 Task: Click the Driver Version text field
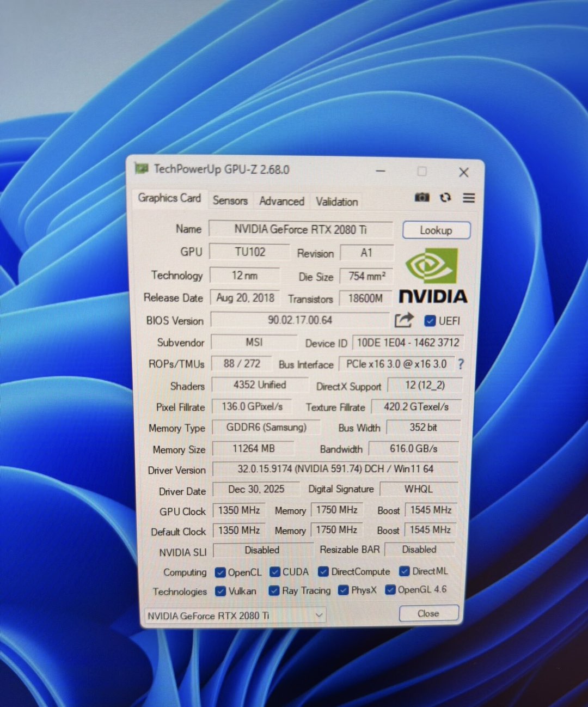click(x=335, y=469)
